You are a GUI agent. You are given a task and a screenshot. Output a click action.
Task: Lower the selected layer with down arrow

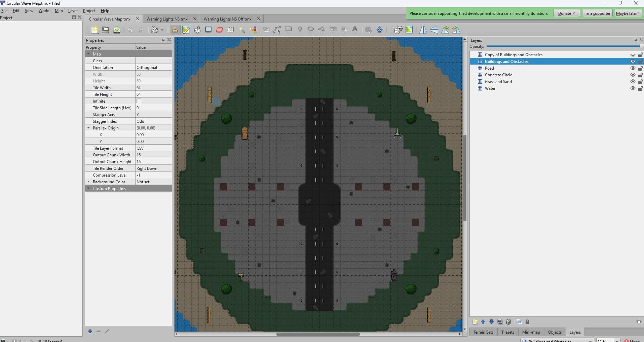492,322
